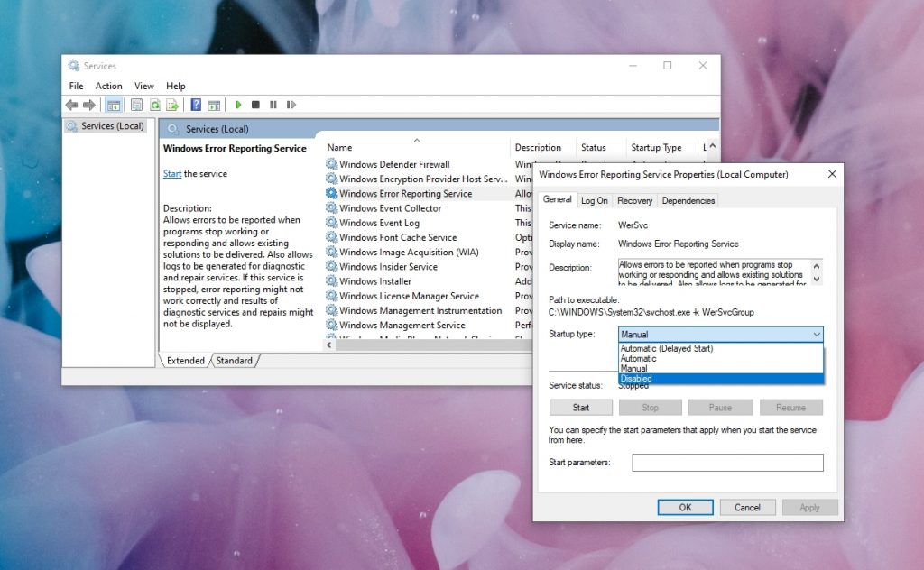
Task: Click the Pause service toolbar icon
Action: [x=274, y=105]
